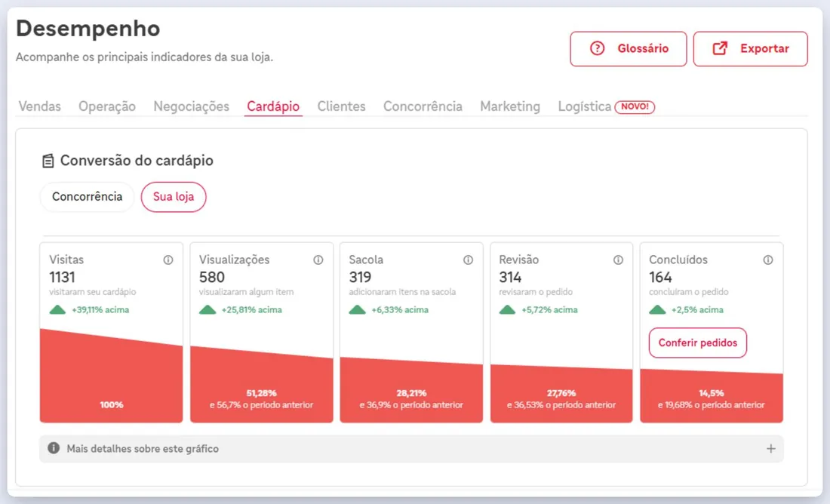830x504 pixels.
Task: Expand details with the plus icon
Action: click(x=770, y=449)
